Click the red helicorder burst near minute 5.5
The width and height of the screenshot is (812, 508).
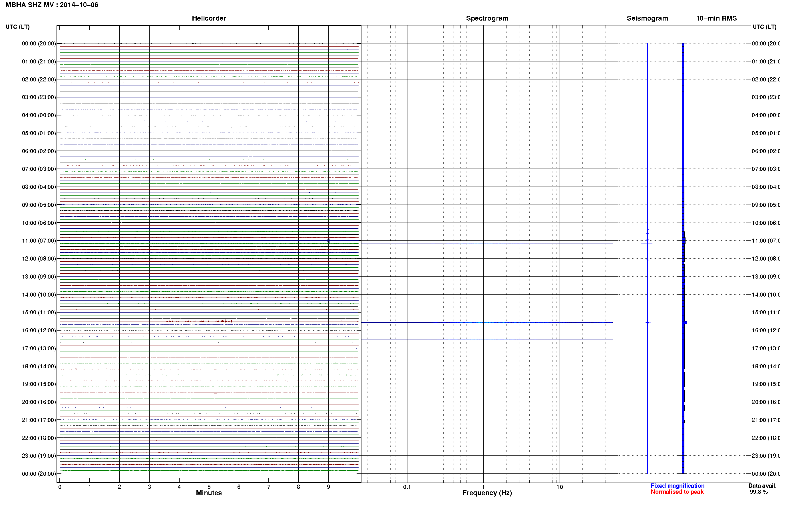tap(223, 321)
